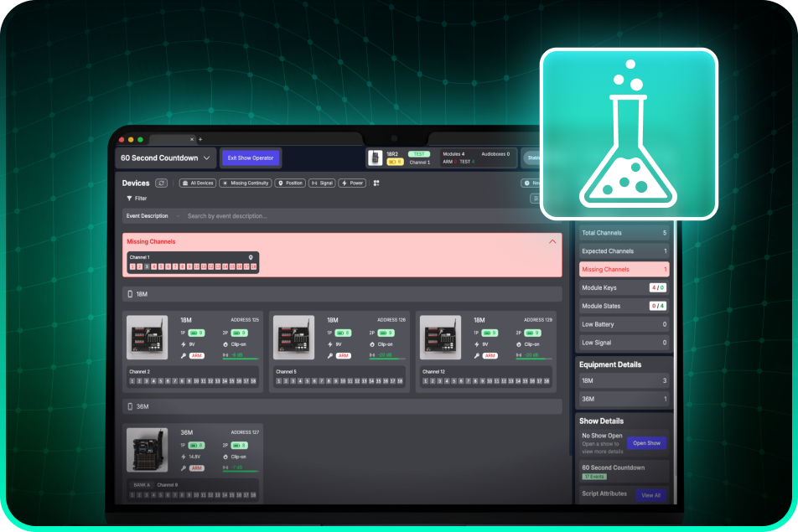
Task: Open the 60 Second Countdown dropdown
Action: click(x=165, y=158)
